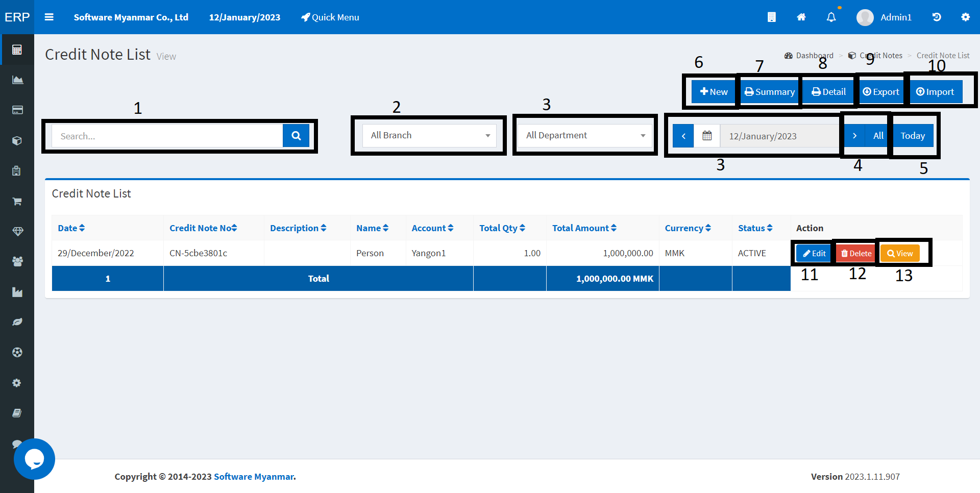Open shopping cart icon in sidebar
The height and width of the screenshot is (493, 980).
17,201
